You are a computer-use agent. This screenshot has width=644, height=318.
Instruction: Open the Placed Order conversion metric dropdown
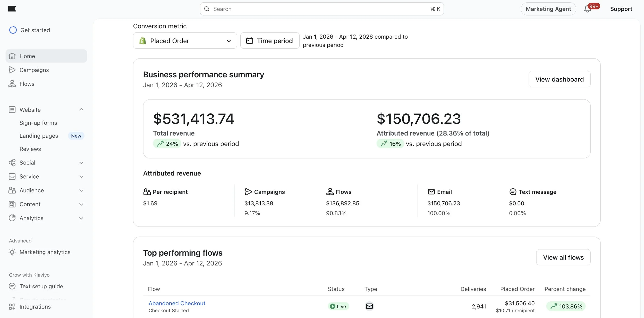tap(185, 41)
